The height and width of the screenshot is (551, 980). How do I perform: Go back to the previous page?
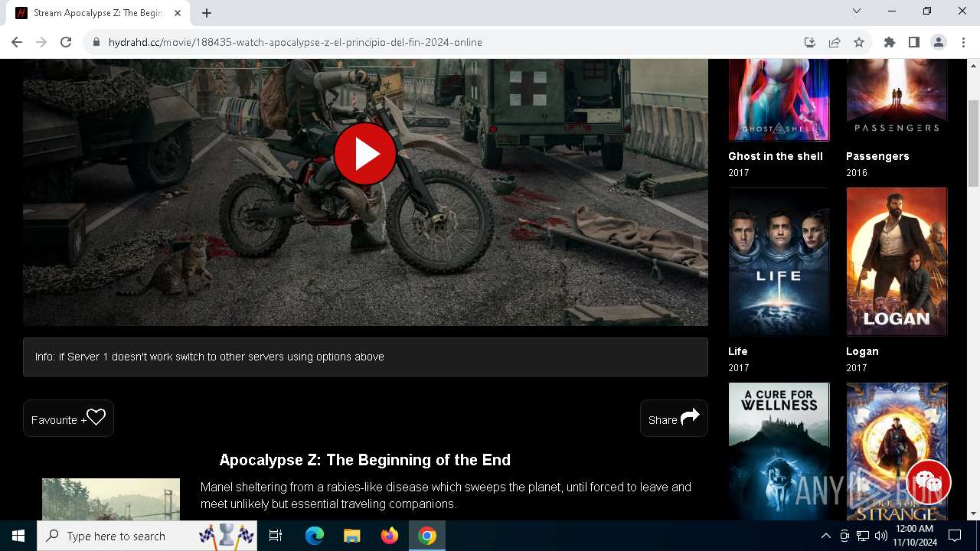click(x=17, y=42)
